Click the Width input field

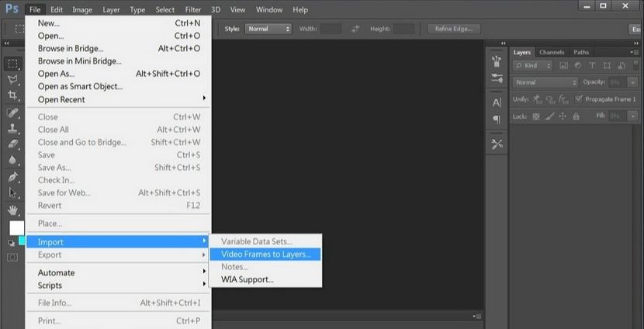click(x=331, y=29)
